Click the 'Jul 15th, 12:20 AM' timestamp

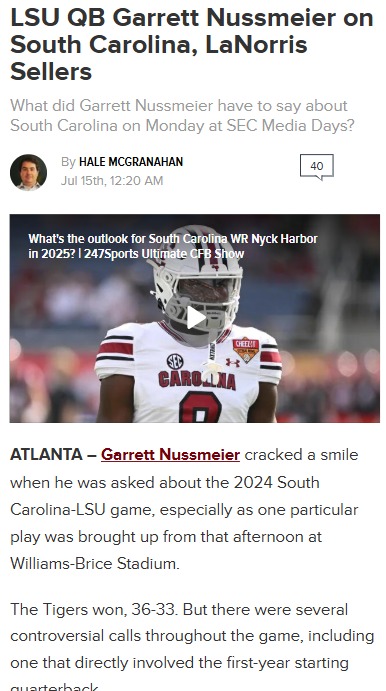point(112,181)
